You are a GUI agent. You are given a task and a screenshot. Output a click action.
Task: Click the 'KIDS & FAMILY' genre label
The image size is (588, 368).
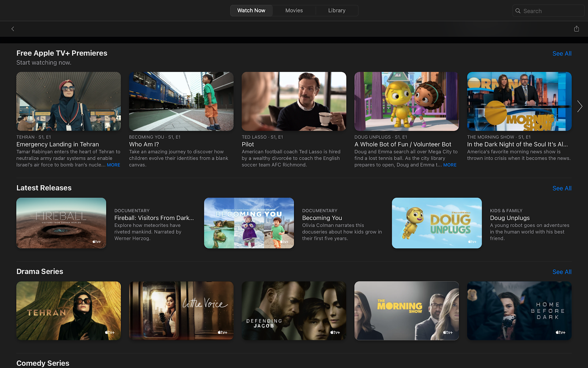pos(506,210)
